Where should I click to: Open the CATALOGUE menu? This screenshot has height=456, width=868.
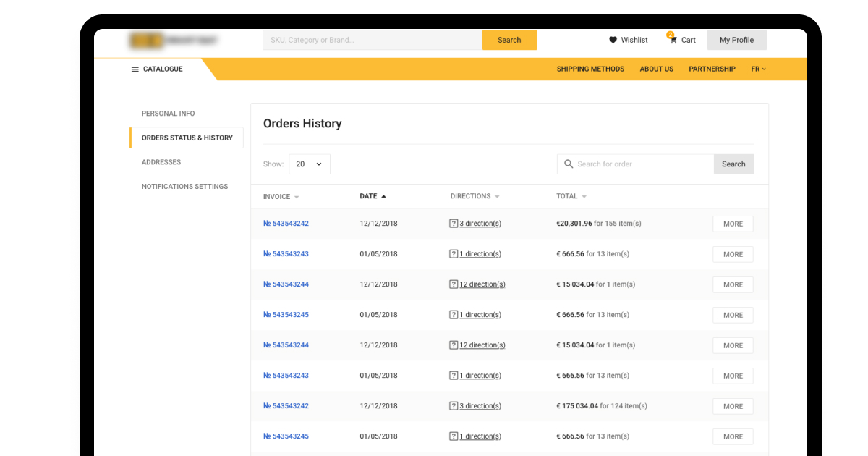pos(162,69)
